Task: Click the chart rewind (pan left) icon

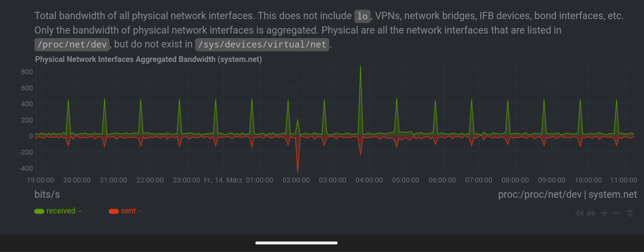Action: pyautogui.click(x=579, y=213)
